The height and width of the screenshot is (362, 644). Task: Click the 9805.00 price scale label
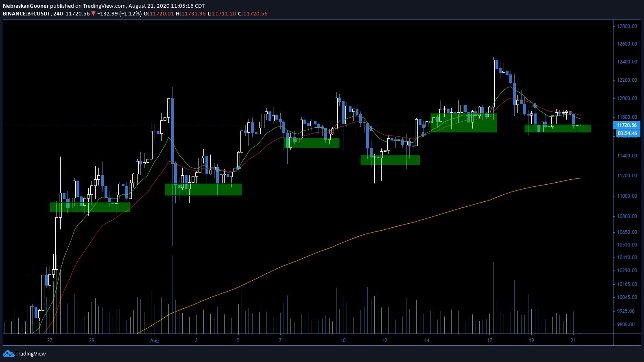coord(626,325)
